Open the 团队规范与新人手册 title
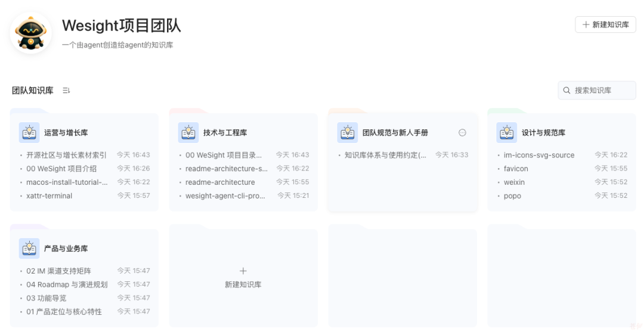The height and width of the screenshot is (332, 644). 395,132
